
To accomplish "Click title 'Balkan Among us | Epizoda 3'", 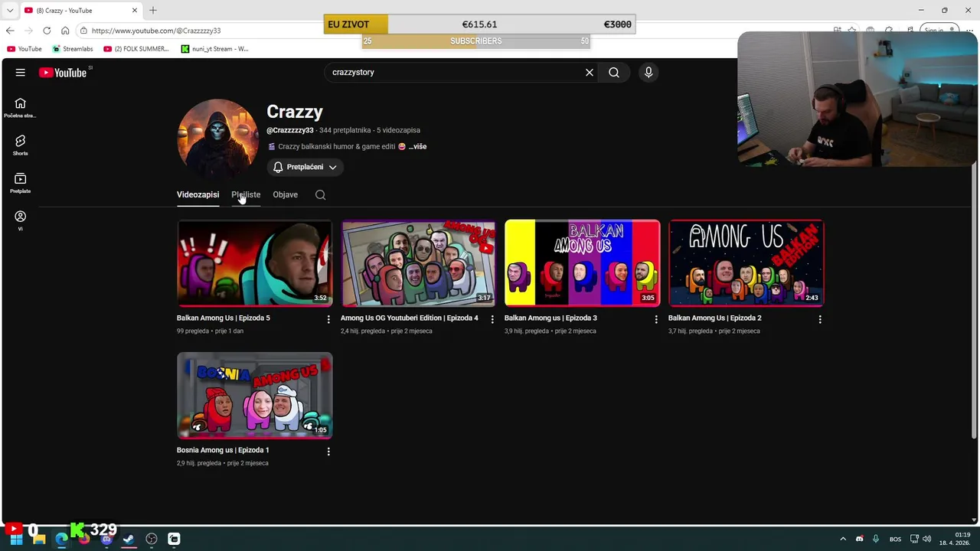I will [x=550, y=318].
